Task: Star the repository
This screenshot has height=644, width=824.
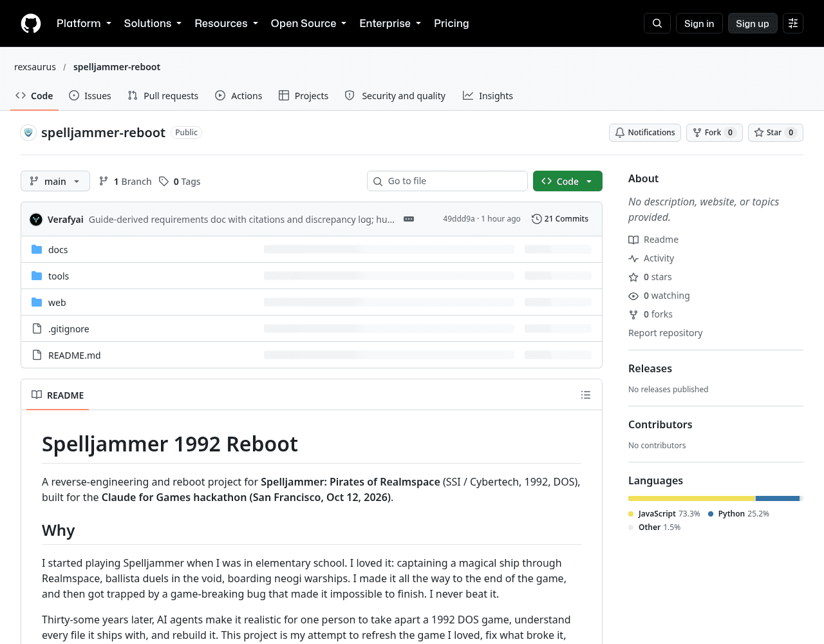Action: click(776, 133)
